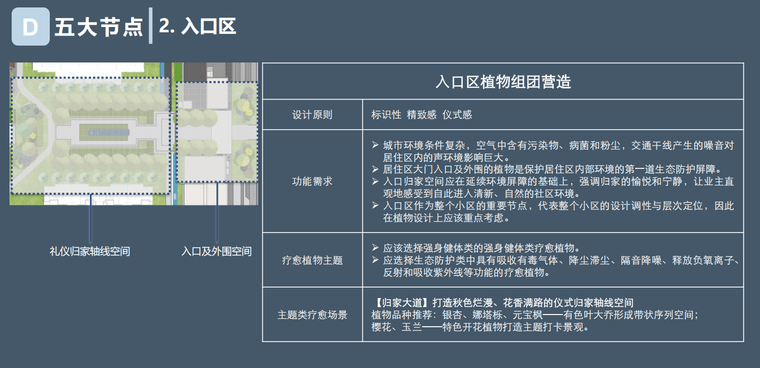This screenshot has width=760, height=368.
Task: Click the first 疗愈植物主题 bullet arrow
Action: (375, 248)
